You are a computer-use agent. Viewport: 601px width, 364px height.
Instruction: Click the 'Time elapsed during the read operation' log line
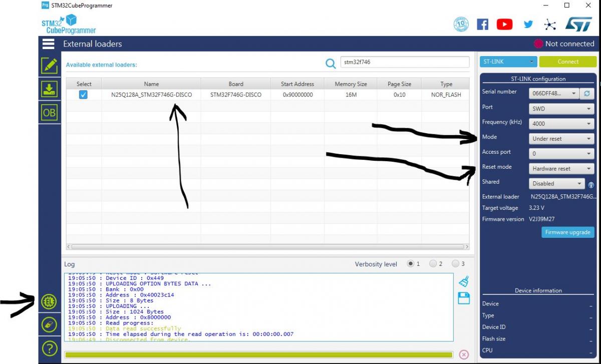click(181, 334)
